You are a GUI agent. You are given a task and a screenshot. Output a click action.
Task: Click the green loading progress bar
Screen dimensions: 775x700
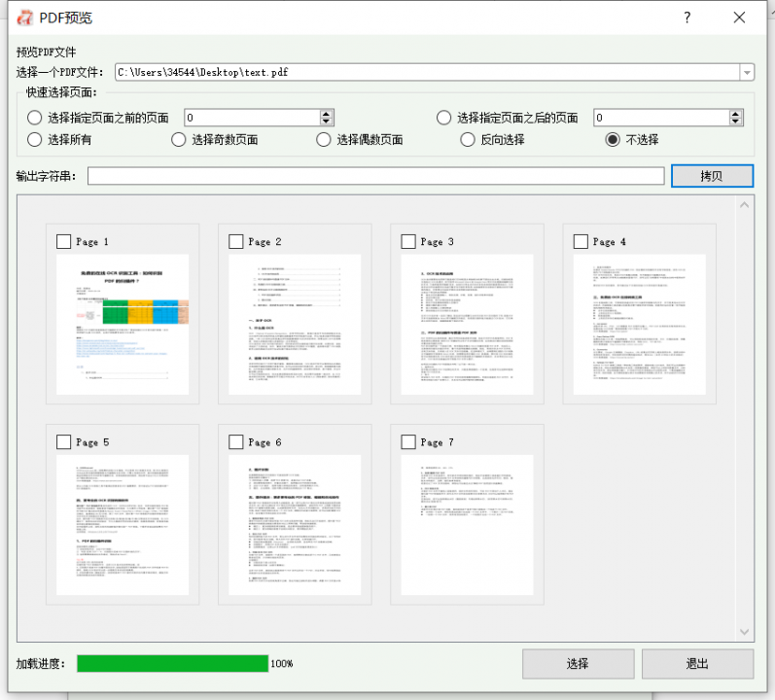pyautogui.click(x=172, y=664)
